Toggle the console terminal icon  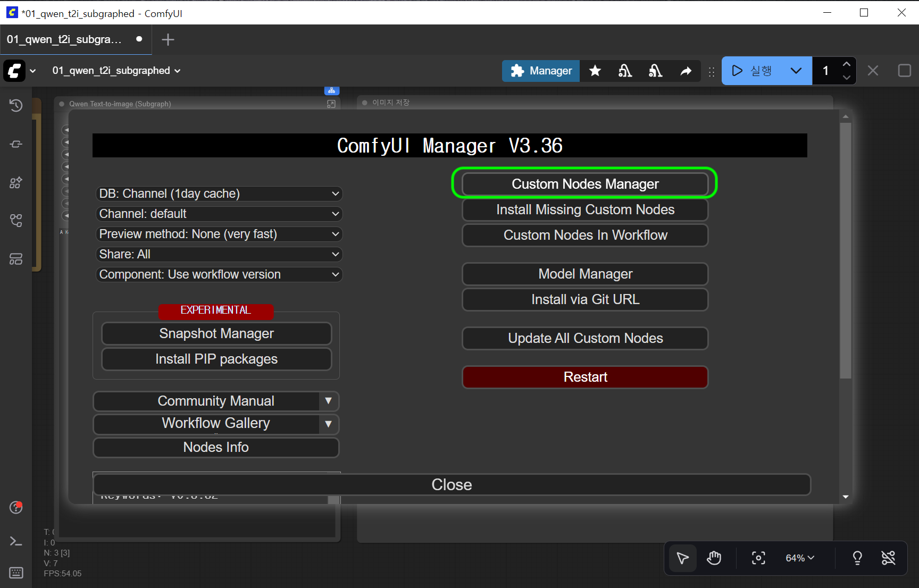pos(16,541)
